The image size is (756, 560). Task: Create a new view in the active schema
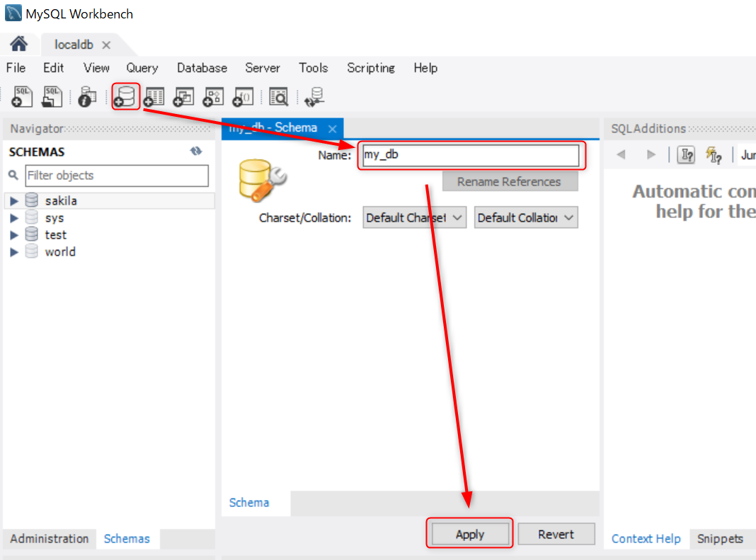point(183,97)
